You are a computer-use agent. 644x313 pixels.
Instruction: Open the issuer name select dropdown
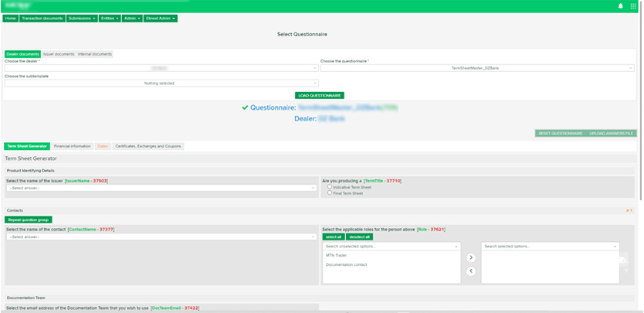[x=161, y=188]
